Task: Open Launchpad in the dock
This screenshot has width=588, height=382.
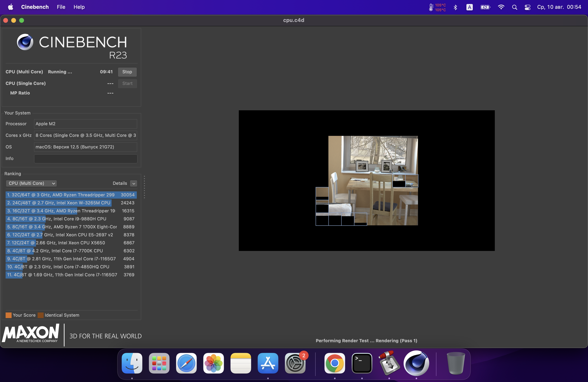Action: [159, 363]
